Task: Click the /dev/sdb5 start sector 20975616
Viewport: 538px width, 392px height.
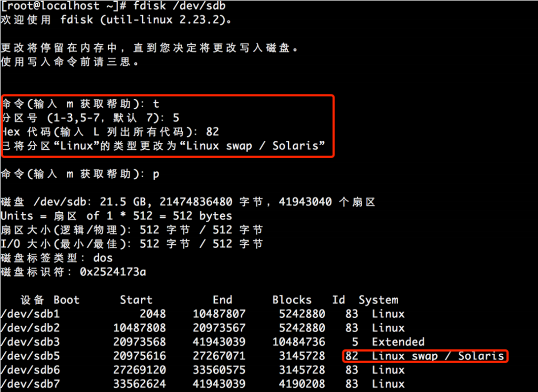Action: click(139, 356)
